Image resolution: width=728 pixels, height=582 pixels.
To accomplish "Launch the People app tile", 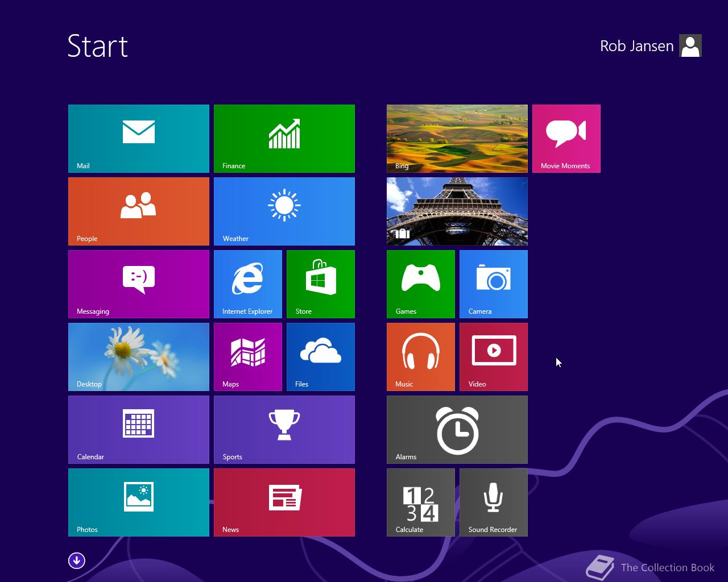I will 139,211.
